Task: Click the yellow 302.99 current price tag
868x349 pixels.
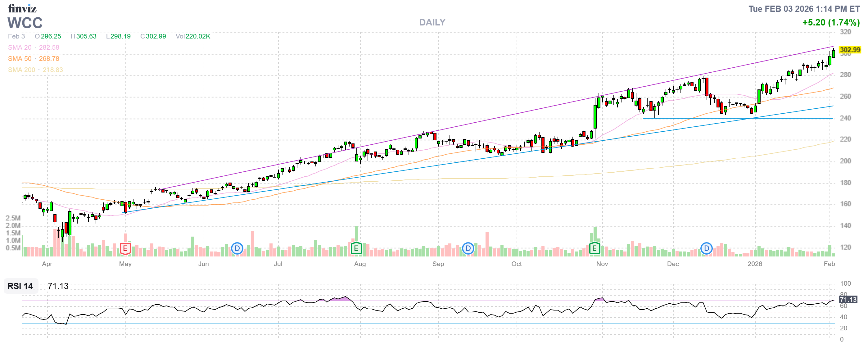Action: 850,50
